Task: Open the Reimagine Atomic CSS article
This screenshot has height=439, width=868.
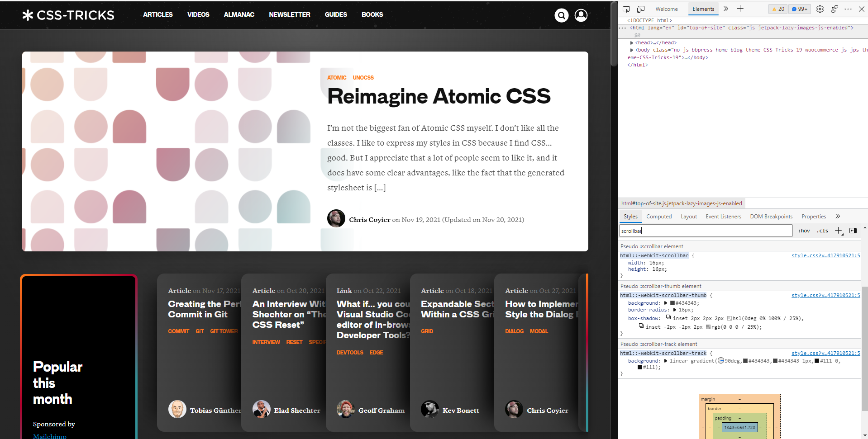Action: pos(439,96)
